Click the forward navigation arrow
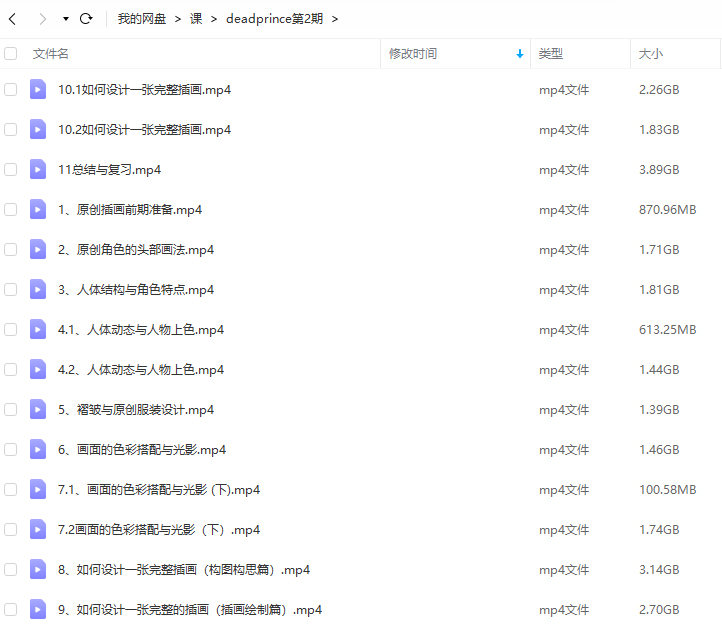The image size is (722, 641). (42, 19)
